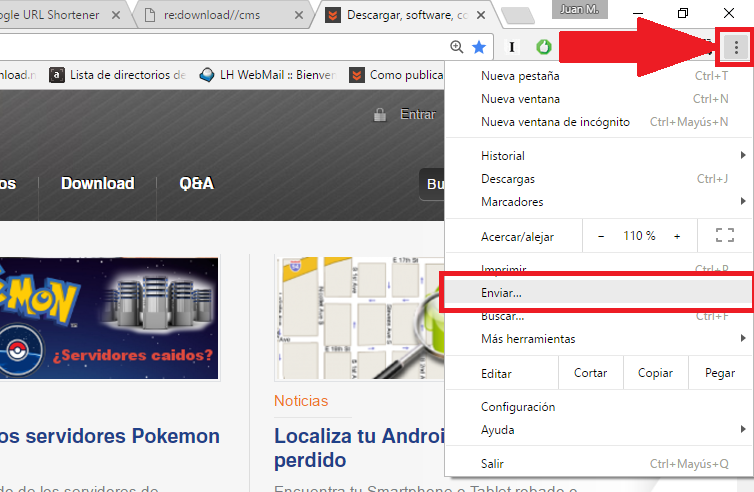The height and width of the screenshot is (492, 754).
Task: Open Lista de directorios bookmark
Action: (x=118, y=75)
